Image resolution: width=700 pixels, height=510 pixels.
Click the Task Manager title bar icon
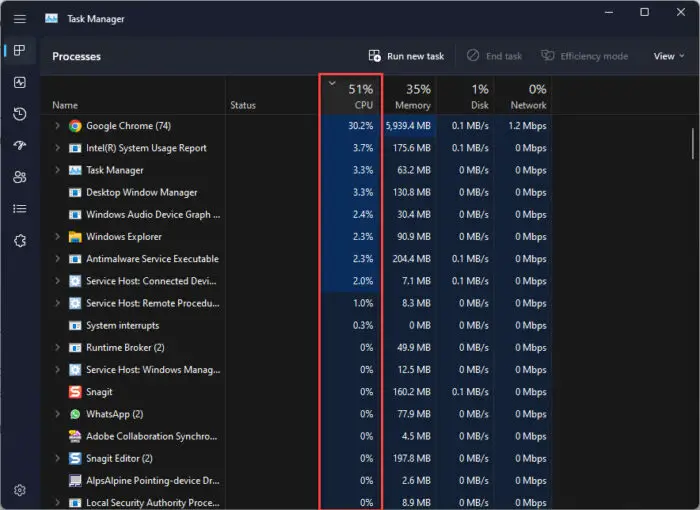coord(51,18)
